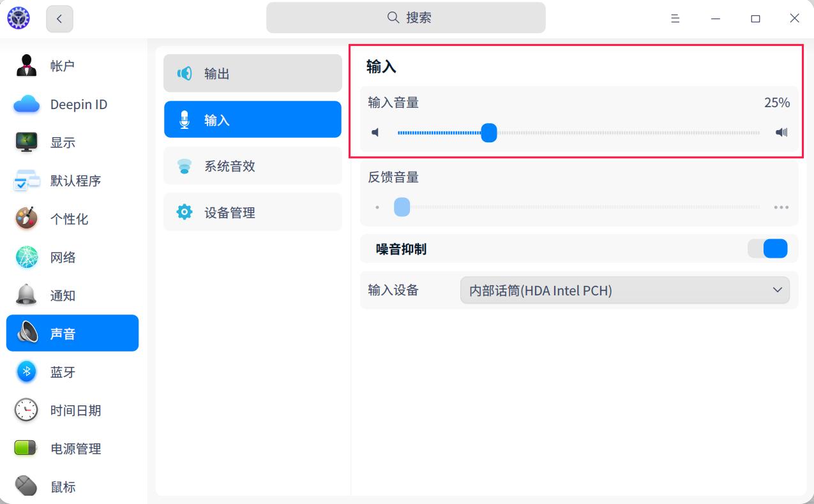Open 网络 network settings

[x=72, y=257]
